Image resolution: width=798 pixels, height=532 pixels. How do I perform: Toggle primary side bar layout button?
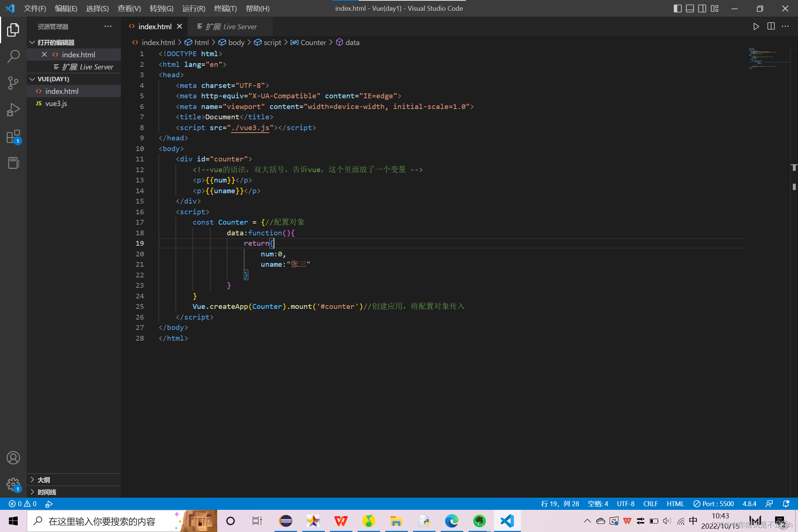click(678, 8)
